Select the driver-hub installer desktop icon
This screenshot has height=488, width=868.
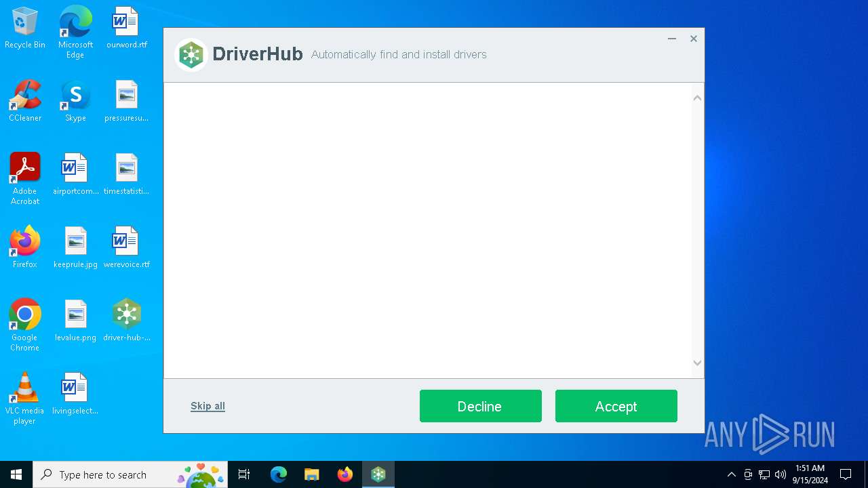click(127, 321)
